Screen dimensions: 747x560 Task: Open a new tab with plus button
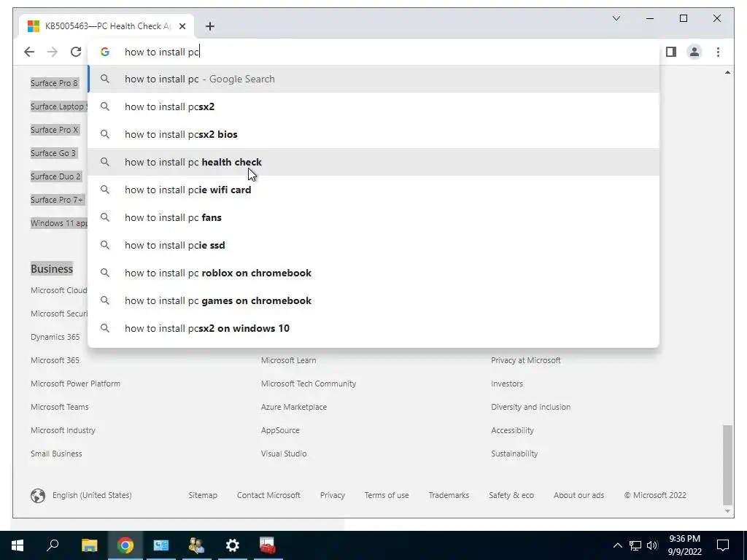coord(210,26)
